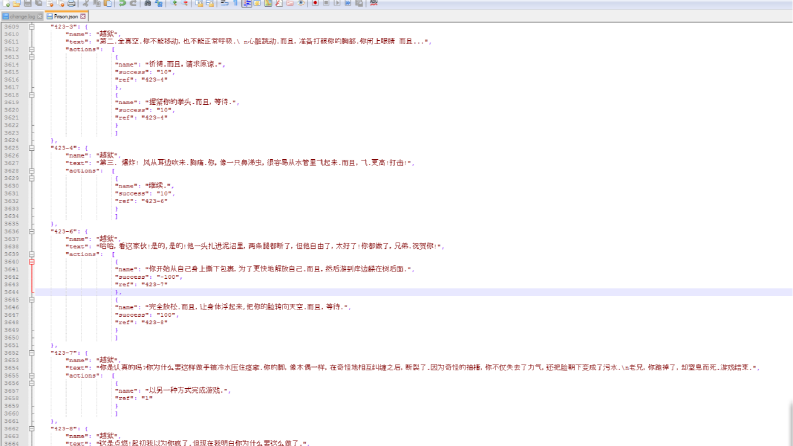
Task: Toggle synchronized vertical scrolling
Action: [199, 3]
